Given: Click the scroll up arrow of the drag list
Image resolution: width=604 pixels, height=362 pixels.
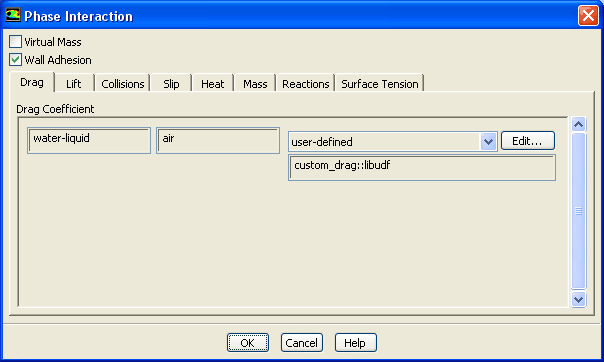Looking at the screenshot, I should click(x=579, y=124).
